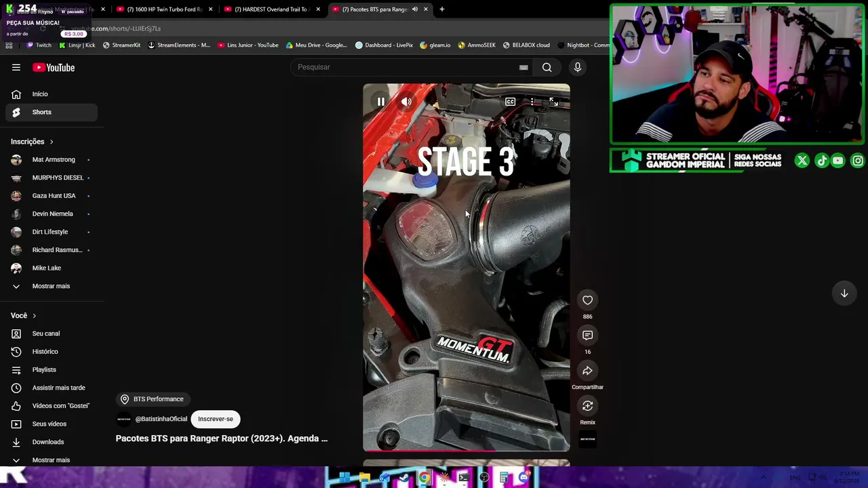Go to the YouTube logo home link

pyautogui.click(x=54, y=68)
